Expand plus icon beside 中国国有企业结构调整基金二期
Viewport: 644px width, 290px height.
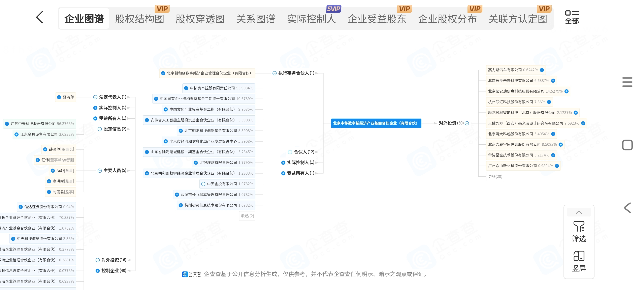(x=156, y=99)
